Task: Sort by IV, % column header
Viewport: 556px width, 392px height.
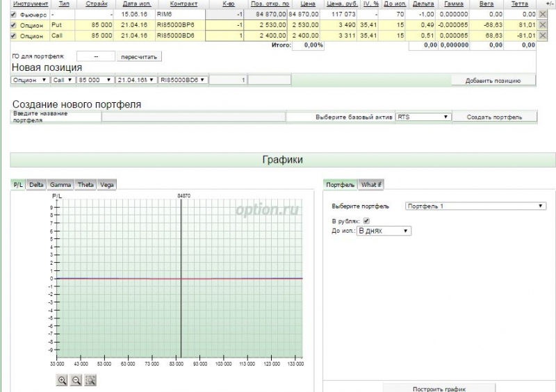Action: (x=371, y=3)
